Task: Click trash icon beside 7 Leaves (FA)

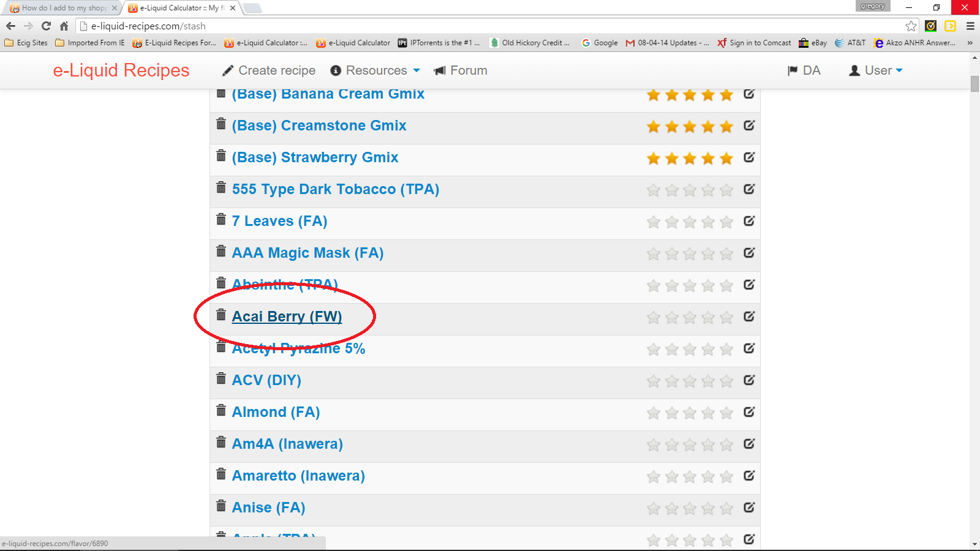Action: tap(221, 219)
